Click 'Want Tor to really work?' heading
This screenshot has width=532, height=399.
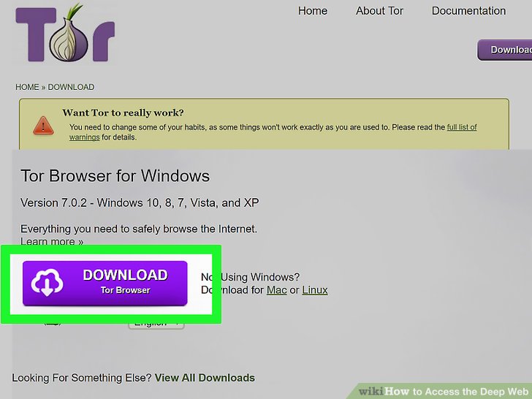pyautogui.click(x=123, y=113)
